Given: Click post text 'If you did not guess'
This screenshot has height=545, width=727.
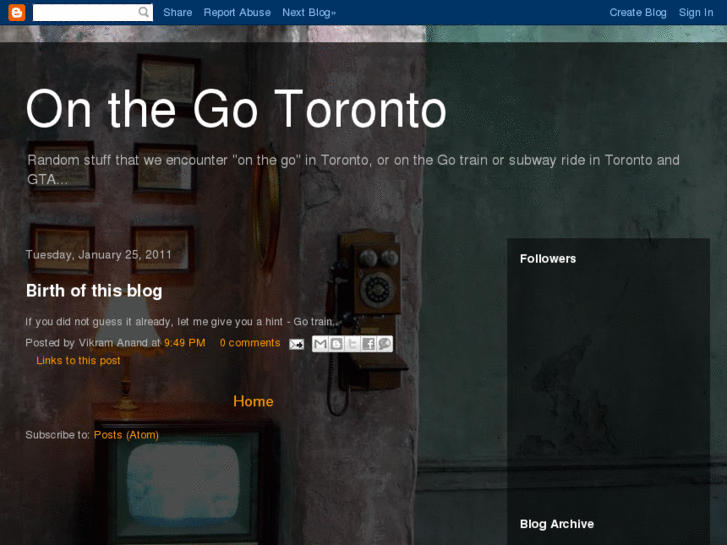Looking at the screenshot, I should point(180,322).
